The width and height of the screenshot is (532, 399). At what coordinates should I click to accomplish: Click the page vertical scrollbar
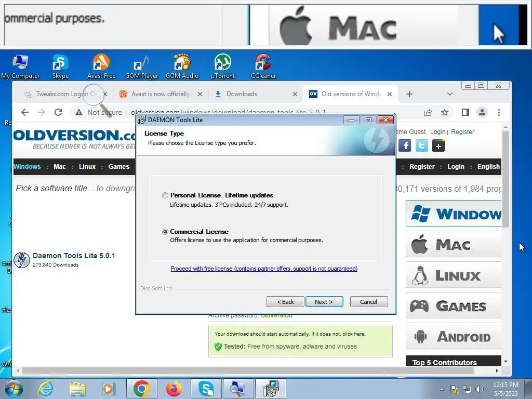506,179
